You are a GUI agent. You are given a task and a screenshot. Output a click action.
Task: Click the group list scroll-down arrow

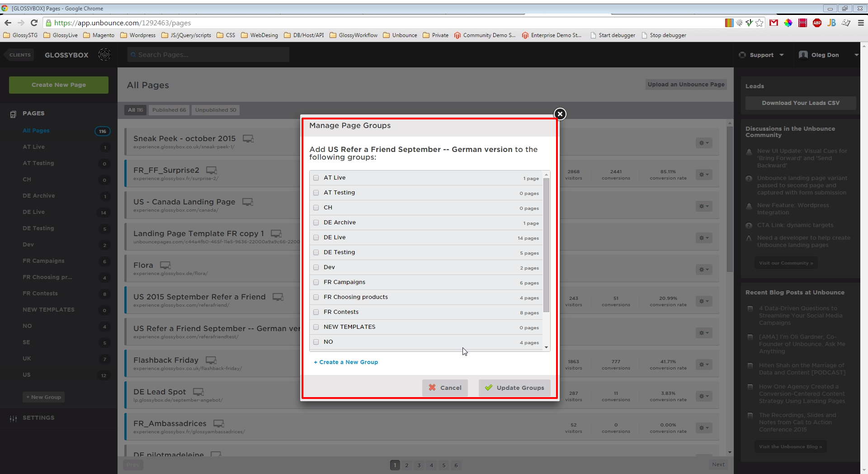coord(546,347)
